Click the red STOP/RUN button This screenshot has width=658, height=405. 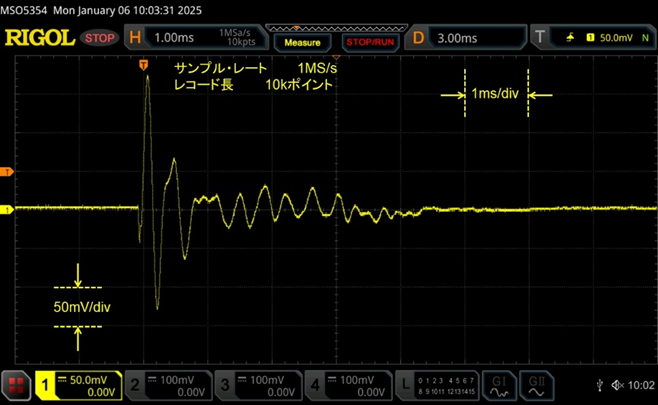point(370,42)
